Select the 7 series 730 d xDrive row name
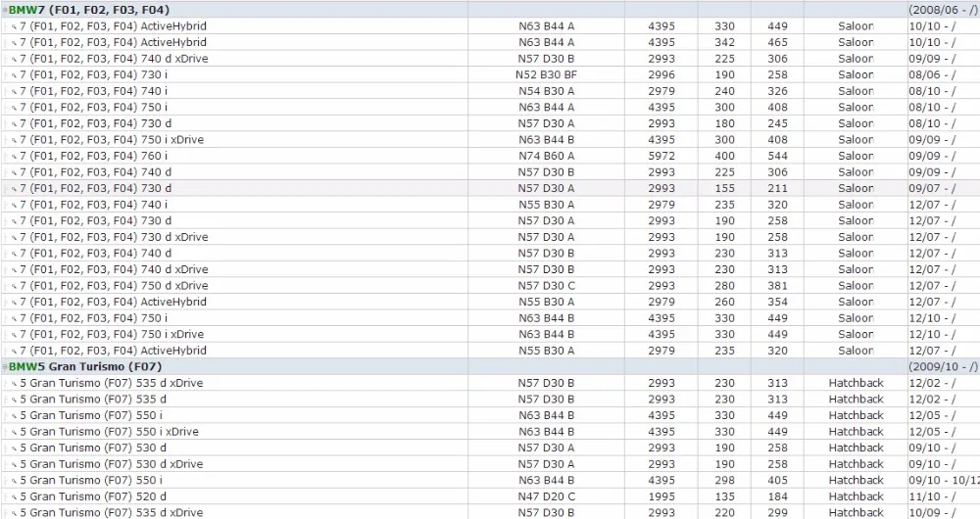The image size is (980, 519). click(x=114, y=237)
